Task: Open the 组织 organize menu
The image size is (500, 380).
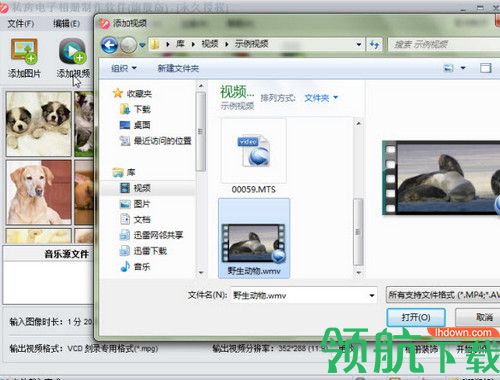Action: 124,68
